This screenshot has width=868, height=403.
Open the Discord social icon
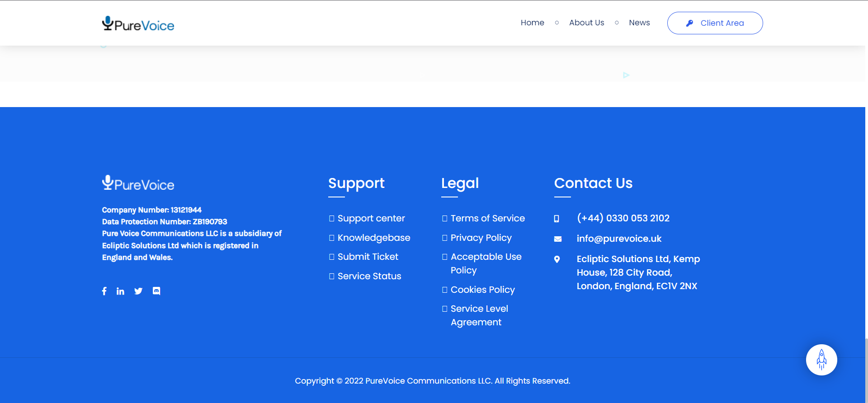[156, 291]
